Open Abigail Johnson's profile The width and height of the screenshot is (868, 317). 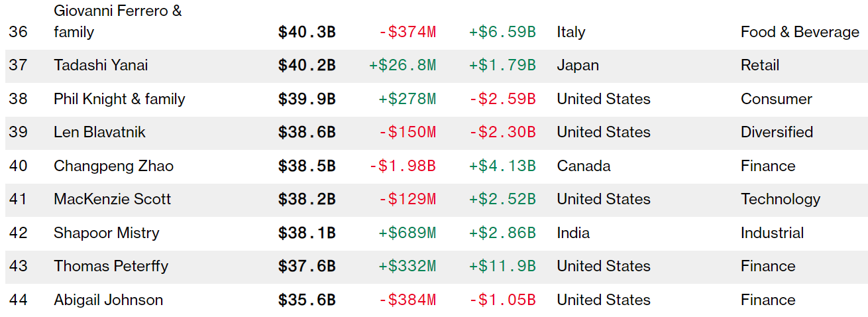click(x=108, y=300)
